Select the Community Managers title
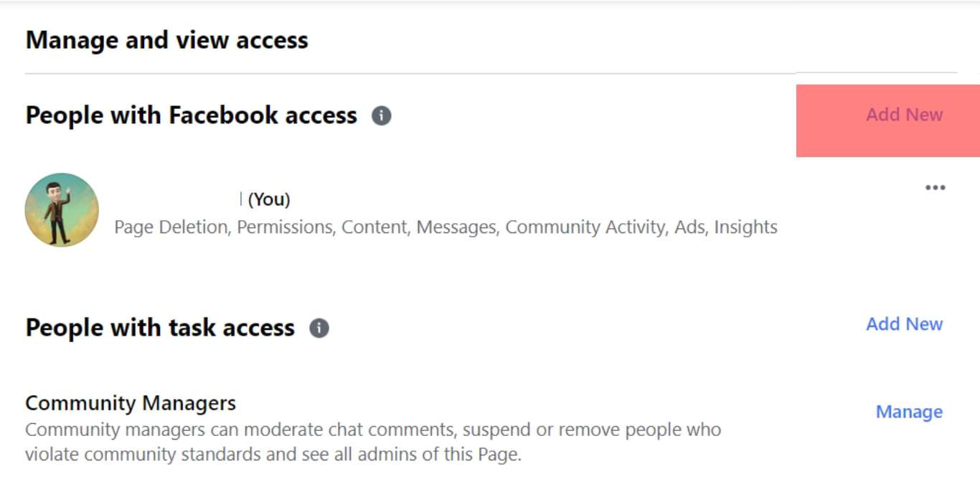980x502 pixels. [131, 403]
